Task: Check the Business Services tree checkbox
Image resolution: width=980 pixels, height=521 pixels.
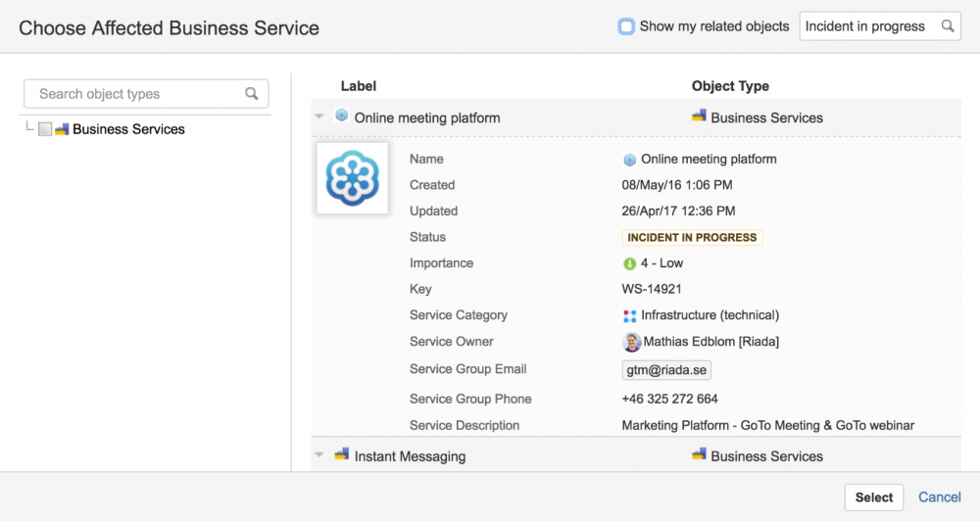Action: [45, 129]
